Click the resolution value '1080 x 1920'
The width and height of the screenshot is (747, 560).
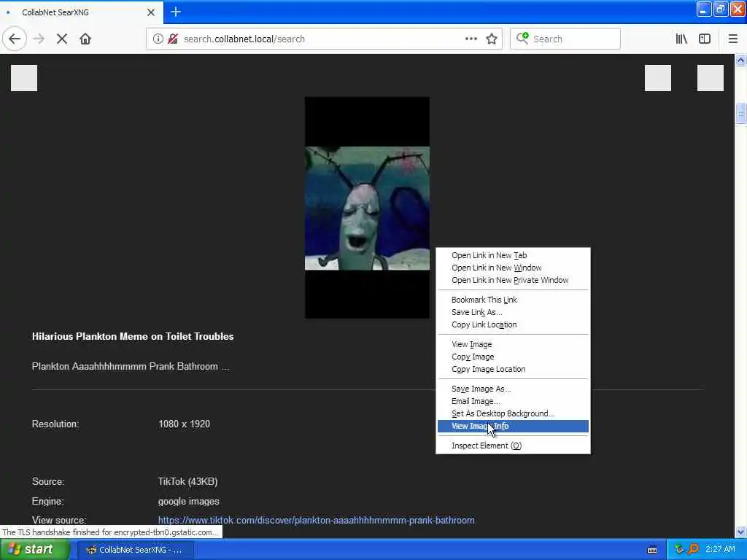tap(184, 424)
